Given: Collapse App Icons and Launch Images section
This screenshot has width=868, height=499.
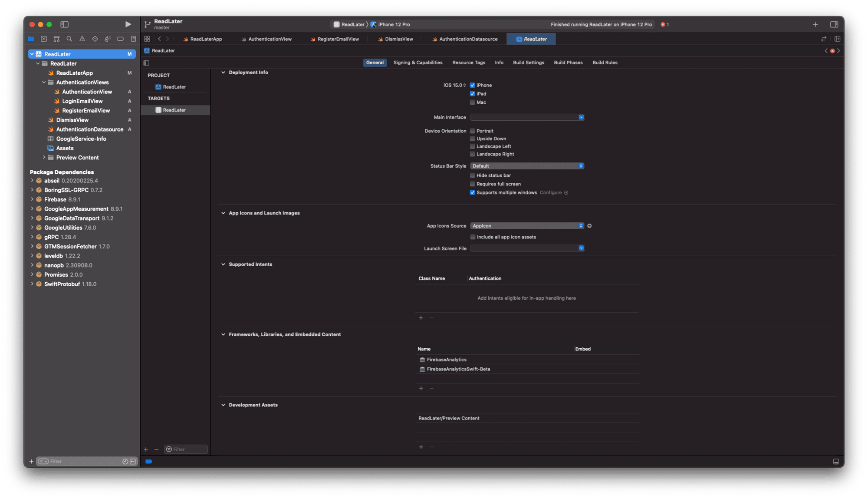Looking at the screenshot, I should (224, 213).
